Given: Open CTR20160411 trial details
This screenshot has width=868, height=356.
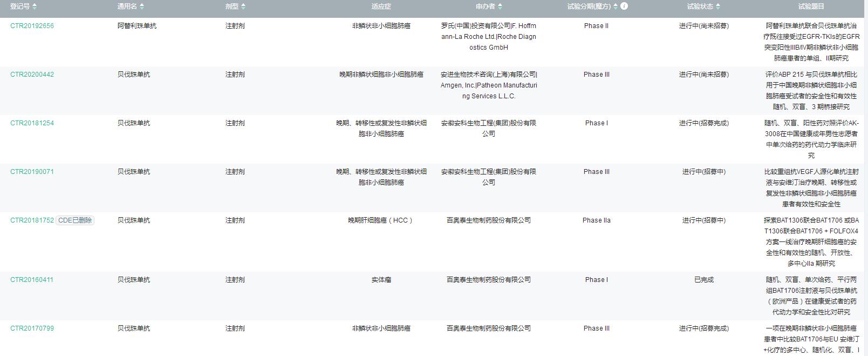Looking at the screenshot, I should [x=32, y=280].
